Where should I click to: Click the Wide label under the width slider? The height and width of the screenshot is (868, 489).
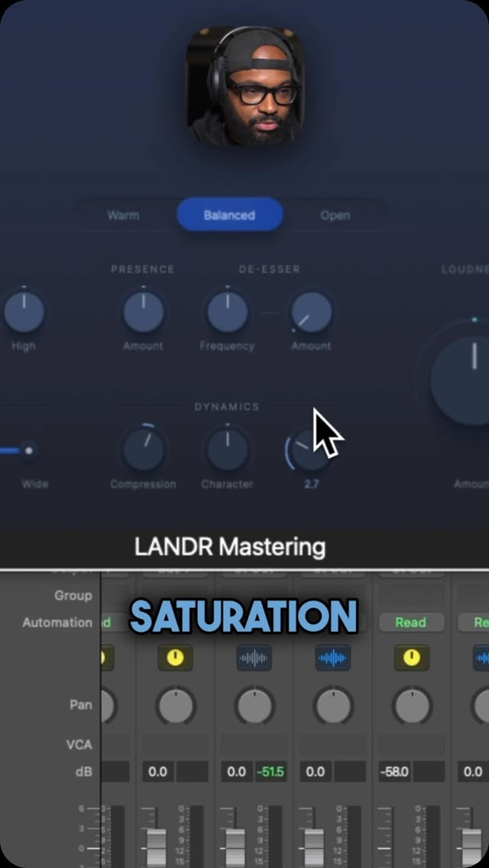tap(35, 484)
